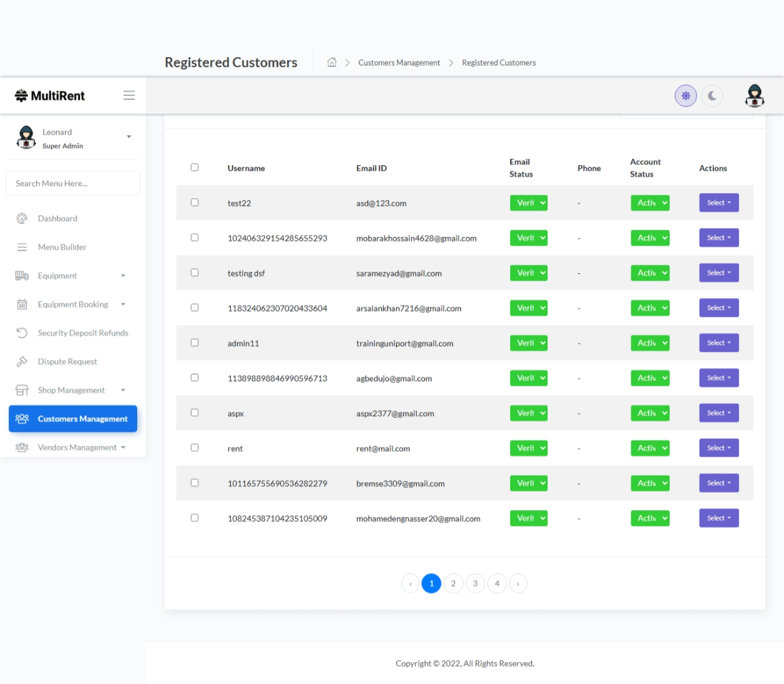Open Menu Builder in sidebar
Viewport: 784px width, 684px height.
pos(62,247)
